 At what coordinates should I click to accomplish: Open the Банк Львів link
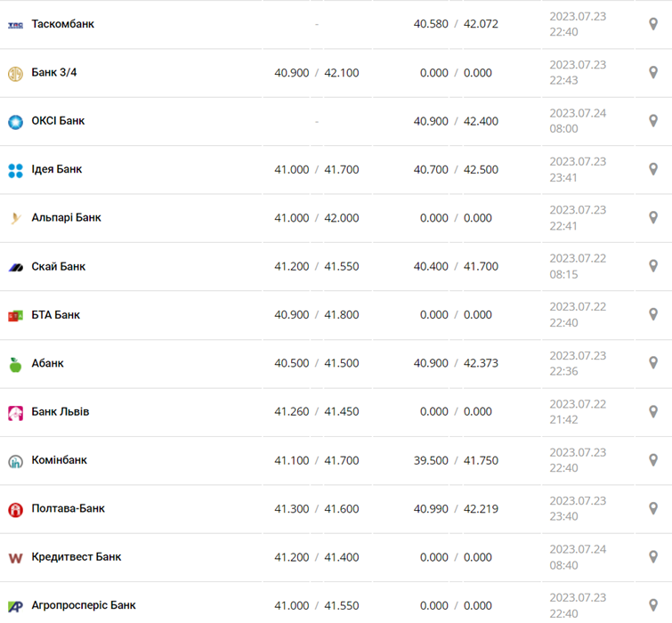tap(61, 412)
